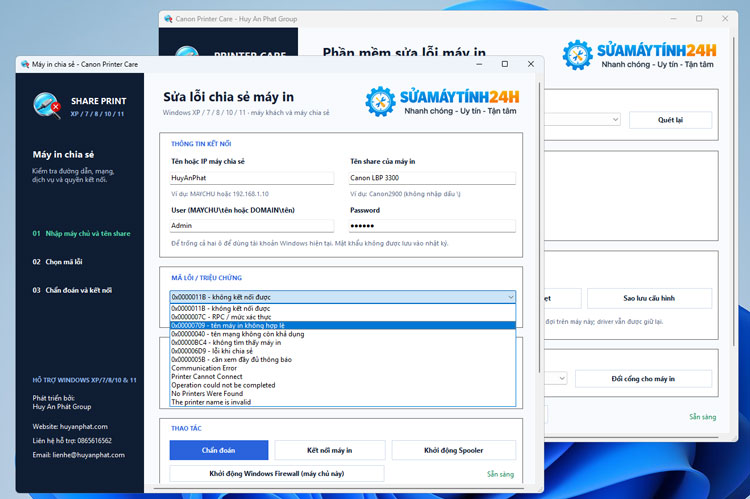Focus the Tên hoặc IP máy chia sẻ field
This screenshot has height=499, width=750.
252,178
